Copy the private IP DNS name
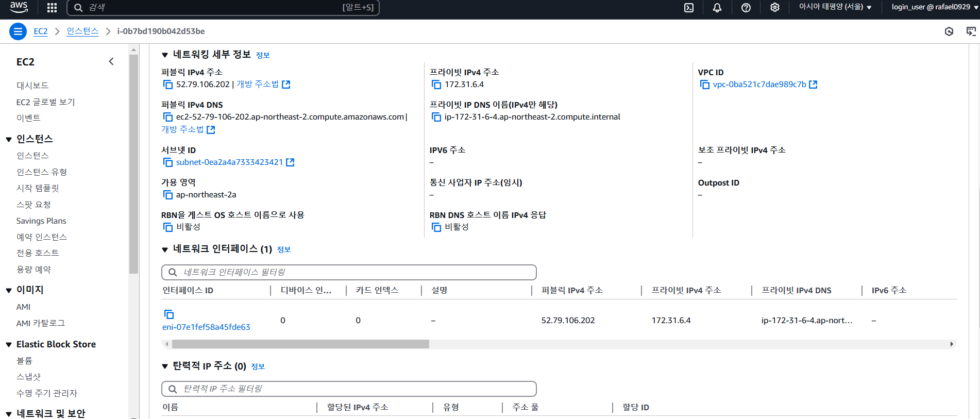Image resolution: width=980 pixels, height=419 pixels. pos(436,117)
